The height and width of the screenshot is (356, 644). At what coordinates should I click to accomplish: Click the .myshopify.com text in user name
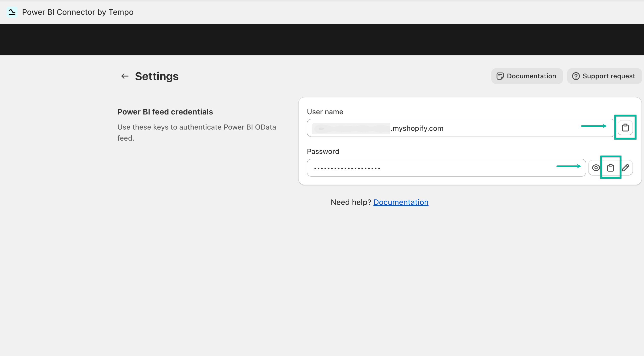[x=417, y=128]
